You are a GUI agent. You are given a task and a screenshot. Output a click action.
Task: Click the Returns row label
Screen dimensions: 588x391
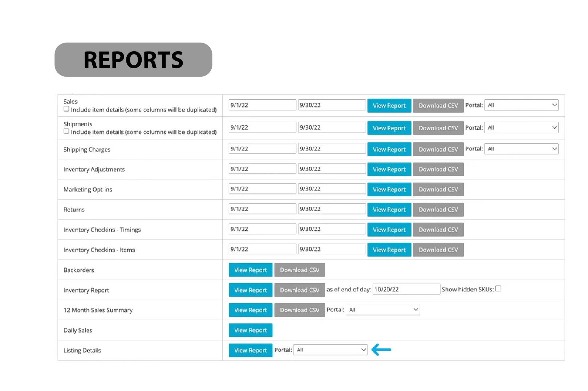tap(74, 210)
